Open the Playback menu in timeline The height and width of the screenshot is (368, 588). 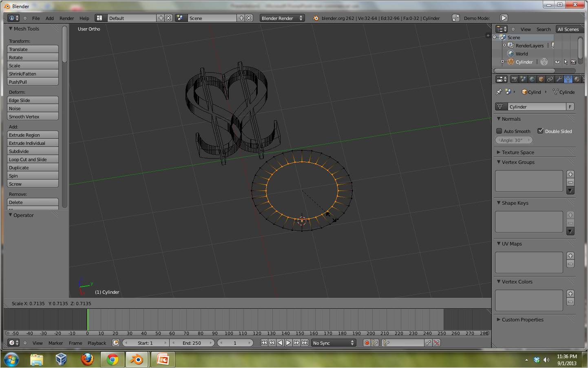coord(97,343)
